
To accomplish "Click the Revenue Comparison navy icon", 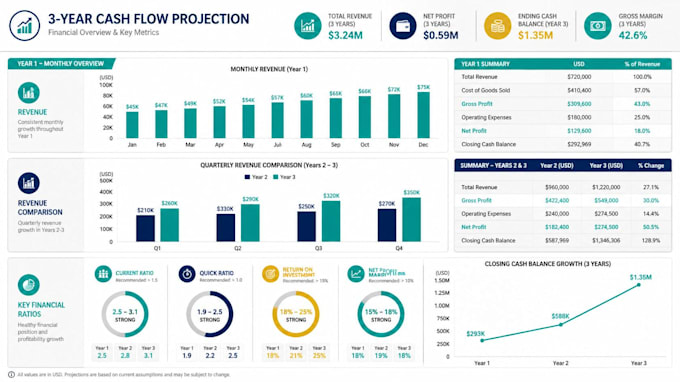I will (29, 183).
